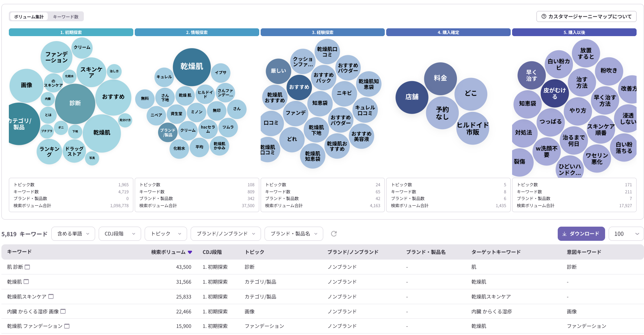
Task: Switch to the キーワード数 tab
Action: tap(66, 16)
